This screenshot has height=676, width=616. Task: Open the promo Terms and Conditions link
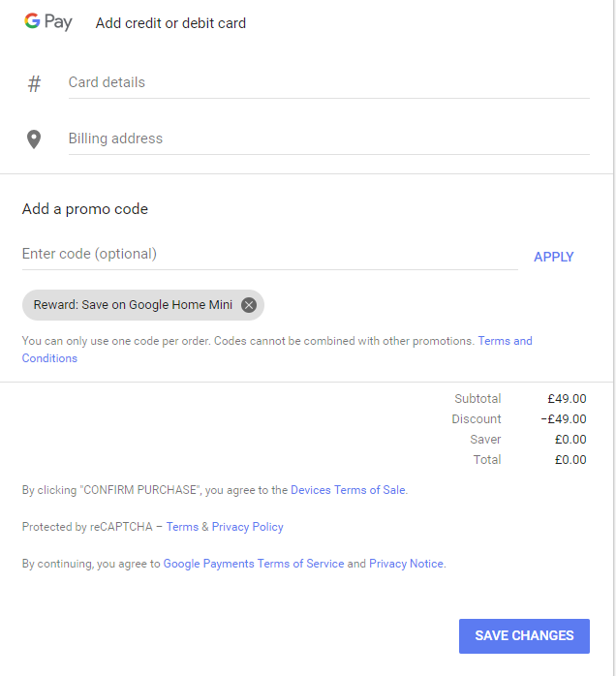pos(505,341)
